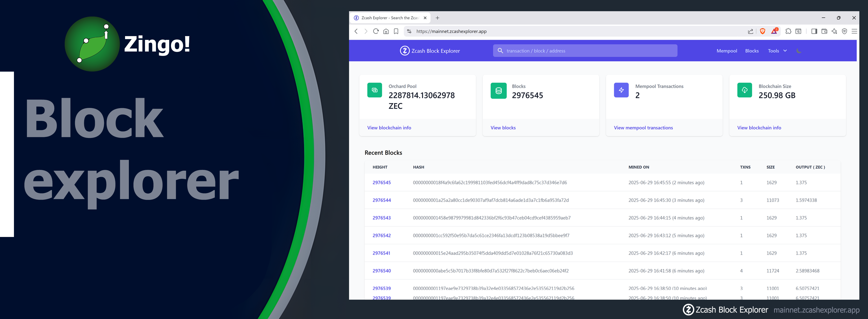Click the OUTPUT ( ZEC ) column header
The width and height of the screenshot is (868, 319).
810,167
